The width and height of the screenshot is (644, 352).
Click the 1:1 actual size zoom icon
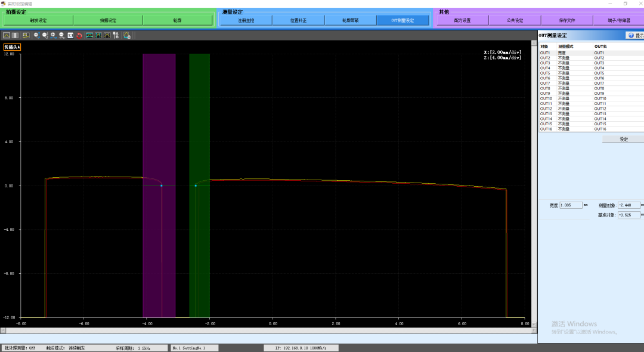70,35
